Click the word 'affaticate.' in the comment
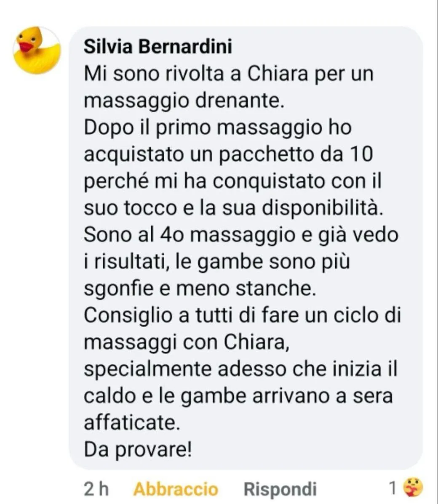Screen dimensions: 438x504 click(132, 422)
